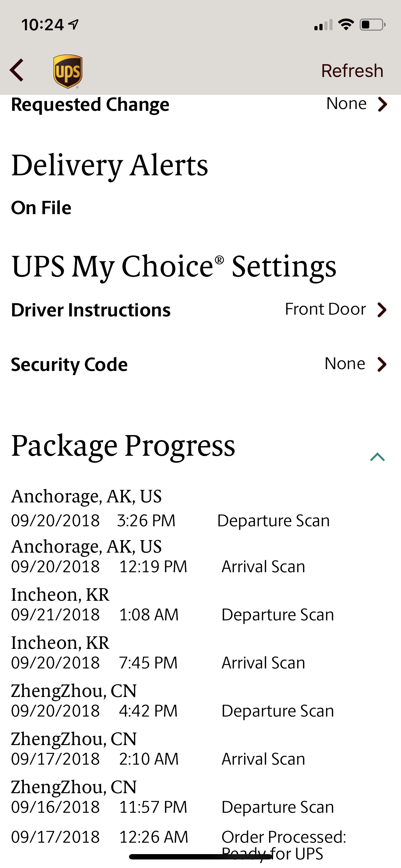Open Driver Instructions chevron arrow
401x868 pixels.
[382, 309]
